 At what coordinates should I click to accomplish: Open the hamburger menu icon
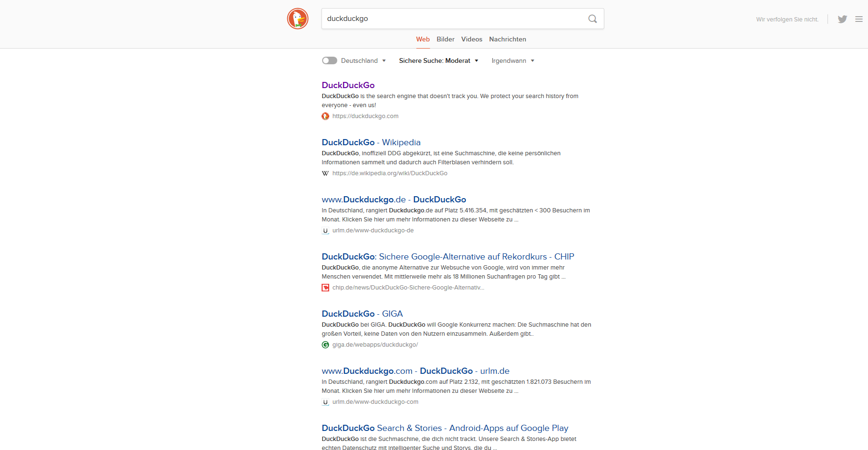point(860,19)
